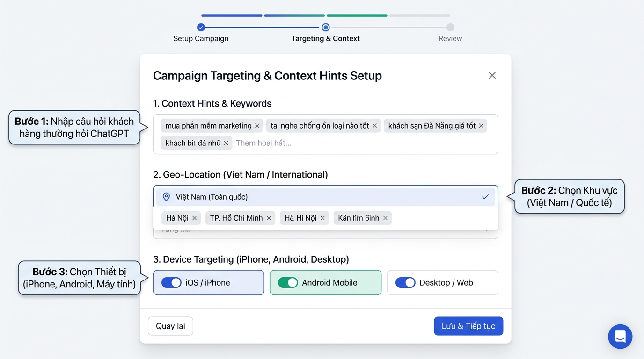Remove the 'tai nghe chống ồn loại nào tốt' tag
Image resolution: width=644 pixels, height=359 pixels.
pyautogui.click(x=374, y=126)
